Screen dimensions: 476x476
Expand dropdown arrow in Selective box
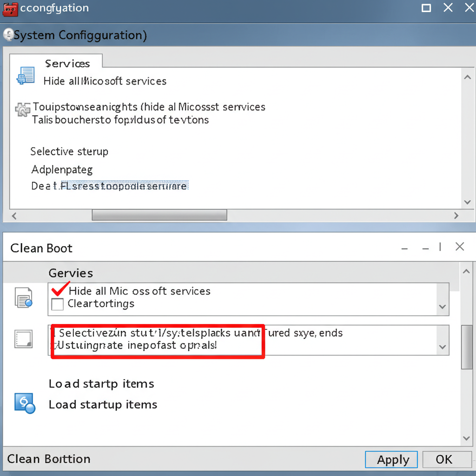coord(443,347)
